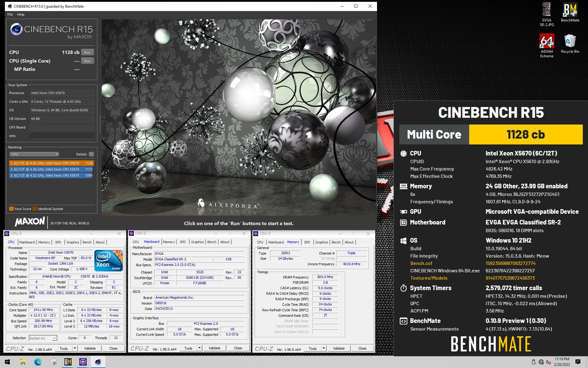Open the Snipping tool taskbar icon

[x=53, y=362]
